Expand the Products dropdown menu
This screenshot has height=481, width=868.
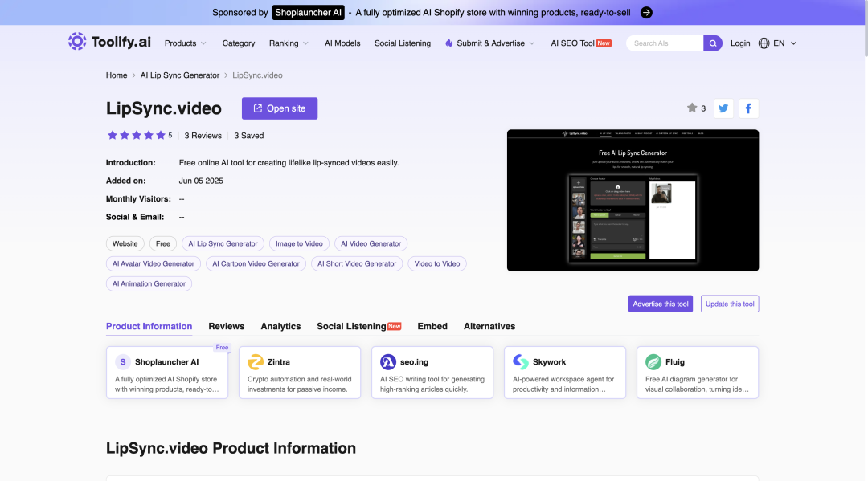click(x=186, y=43)
